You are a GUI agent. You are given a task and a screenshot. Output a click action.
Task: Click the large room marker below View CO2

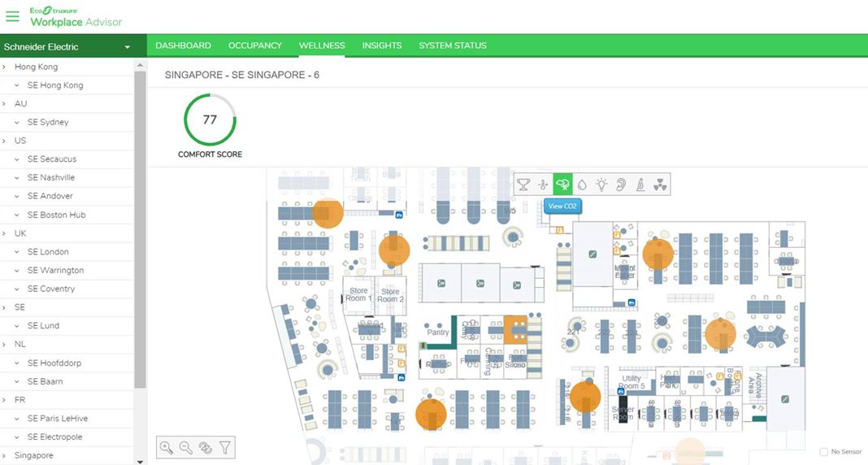point(592,254)
